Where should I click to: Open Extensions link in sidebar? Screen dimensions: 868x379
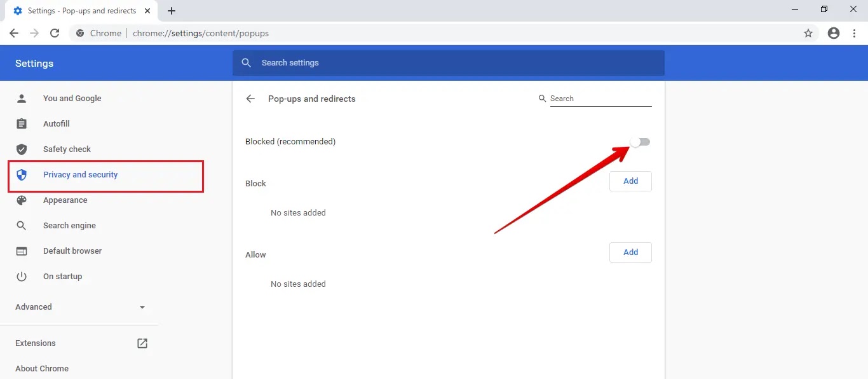pos(36,343)
